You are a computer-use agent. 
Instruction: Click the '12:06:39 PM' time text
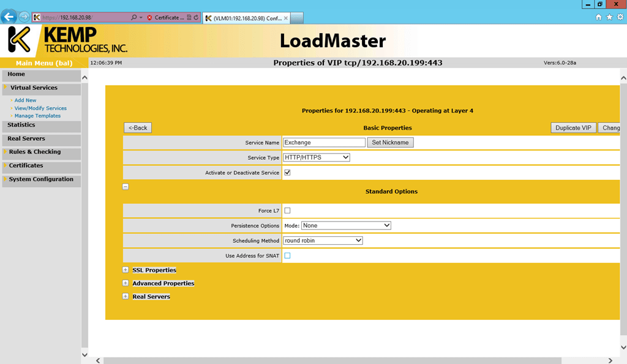106,63
